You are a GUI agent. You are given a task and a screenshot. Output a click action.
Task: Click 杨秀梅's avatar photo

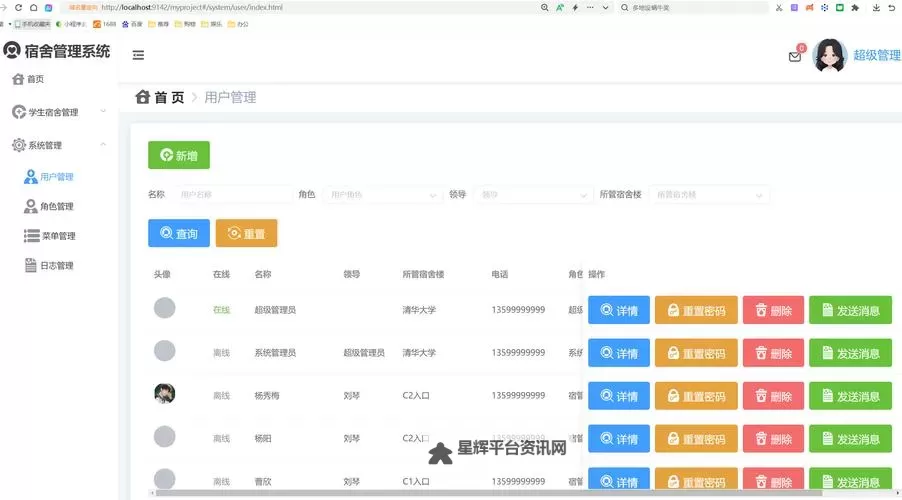coord(165,394)
